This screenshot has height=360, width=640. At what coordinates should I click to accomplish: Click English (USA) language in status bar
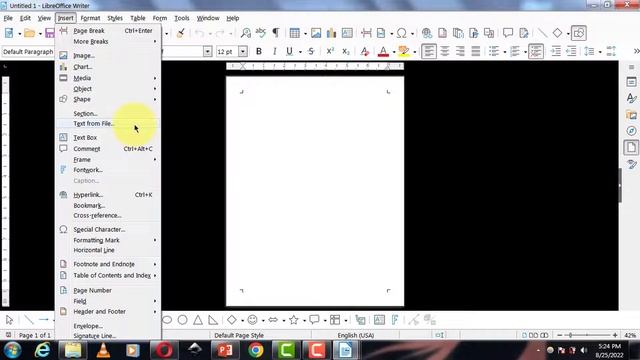[356, 335]
